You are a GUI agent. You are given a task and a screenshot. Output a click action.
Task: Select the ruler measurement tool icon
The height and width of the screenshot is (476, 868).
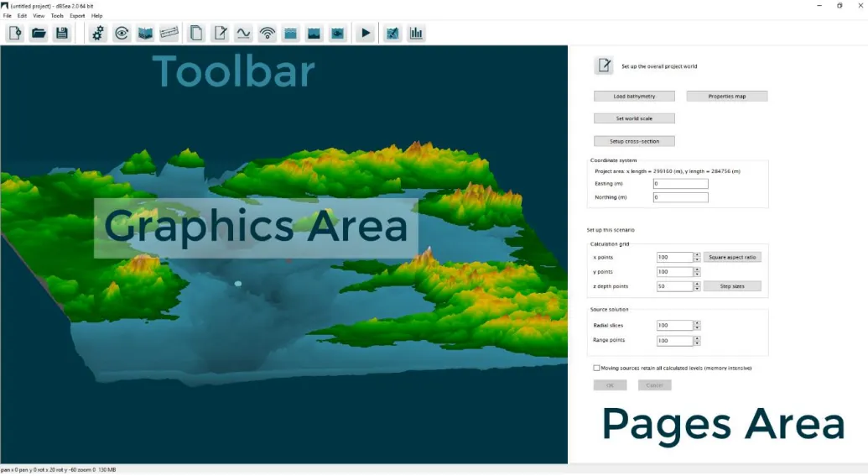tap(169, 34)
